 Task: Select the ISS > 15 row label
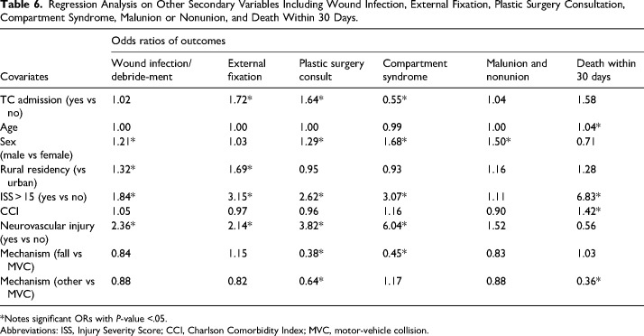(43, 197)
